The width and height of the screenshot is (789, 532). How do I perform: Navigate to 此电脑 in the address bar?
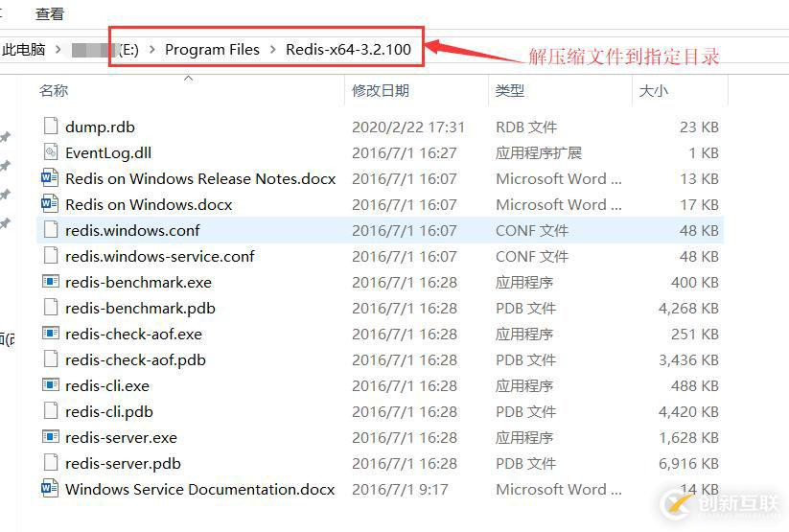24,49
